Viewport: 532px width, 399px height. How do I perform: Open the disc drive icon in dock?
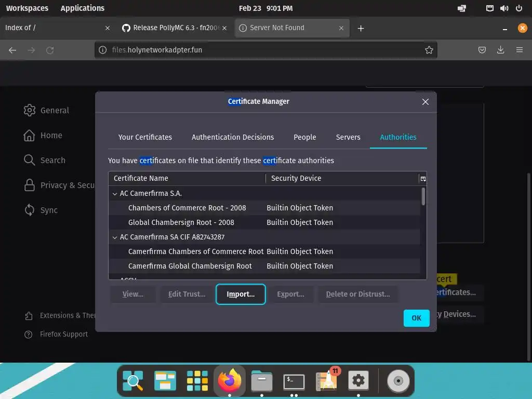398,381
